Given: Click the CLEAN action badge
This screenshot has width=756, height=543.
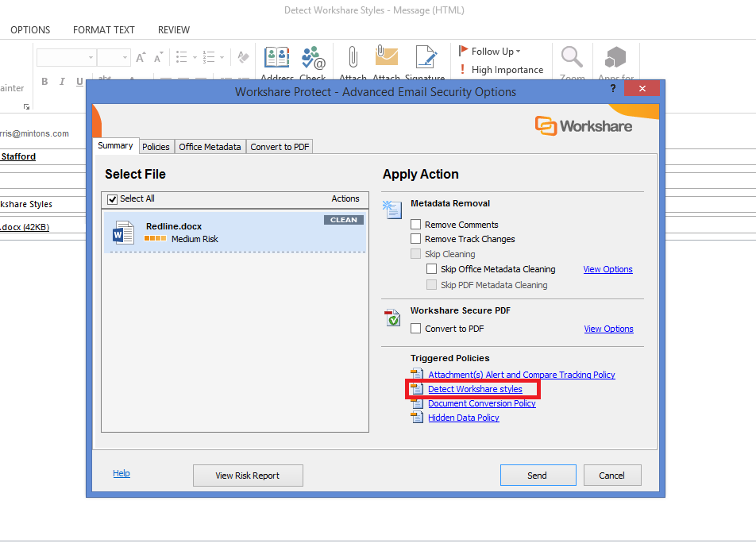Looking at the screenshot, I should tap(344, 220).
